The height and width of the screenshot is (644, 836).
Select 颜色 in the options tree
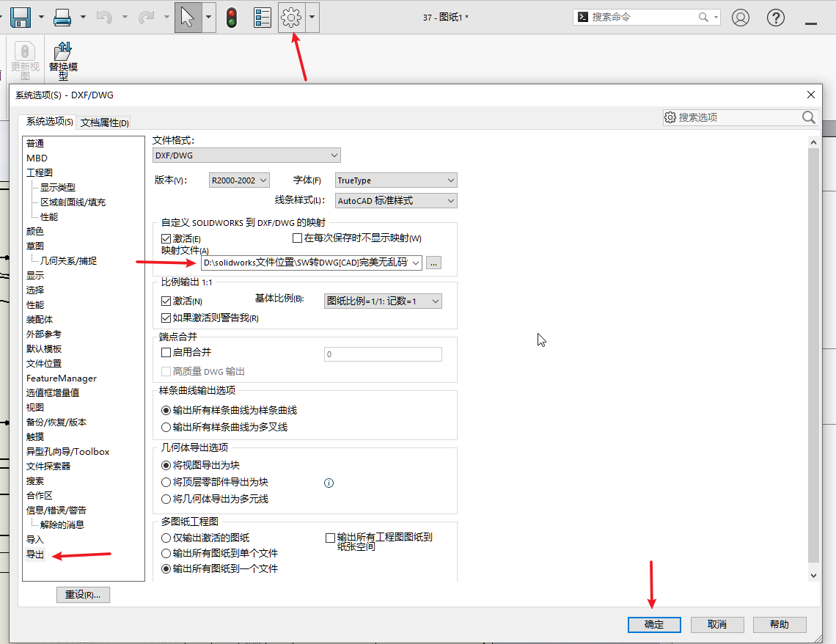coord(35,231)
